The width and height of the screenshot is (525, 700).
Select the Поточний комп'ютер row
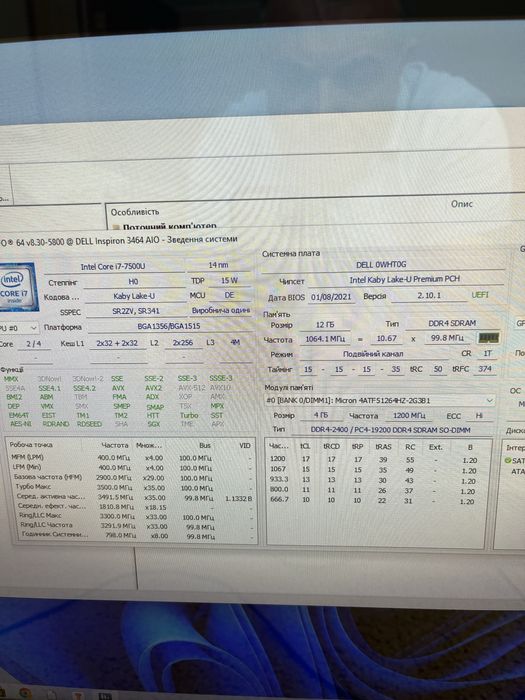170,227
